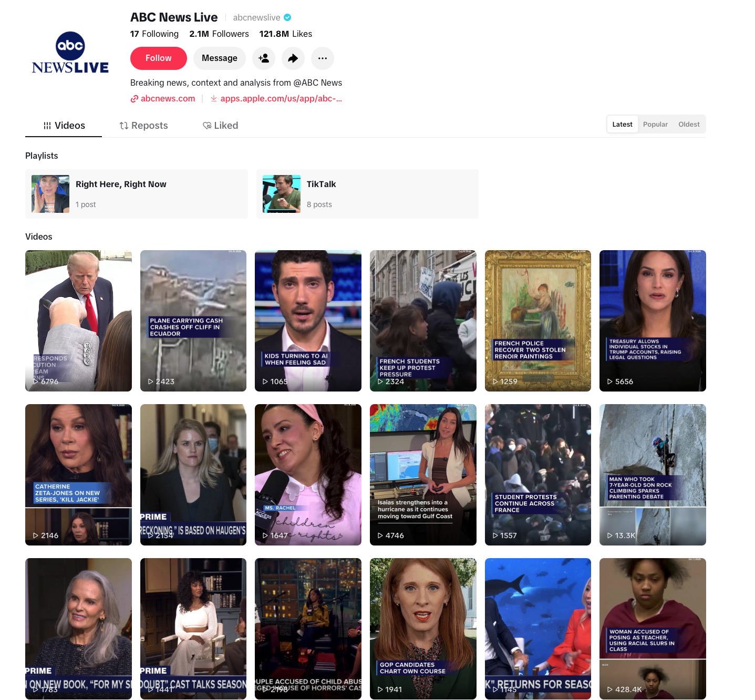Viewport: 755px width, 700px height.
Task: Play the stolen Renoir paintings video
Action: (x=538, y=321)
